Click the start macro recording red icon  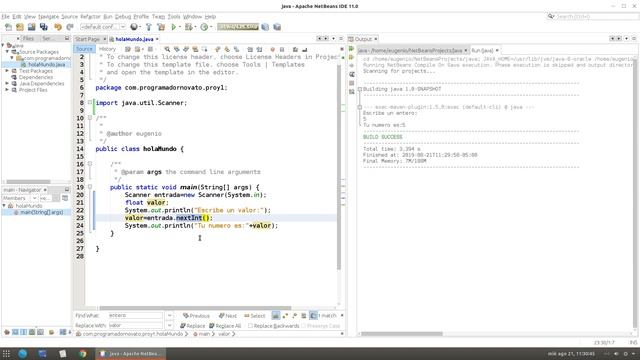click(x=272, y=49)
